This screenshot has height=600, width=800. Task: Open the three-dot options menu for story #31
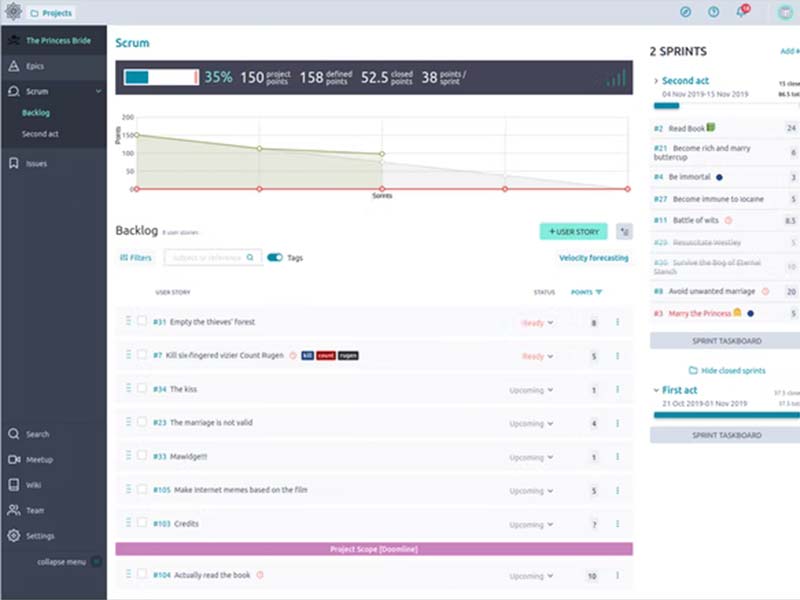(x=617, y=322)
